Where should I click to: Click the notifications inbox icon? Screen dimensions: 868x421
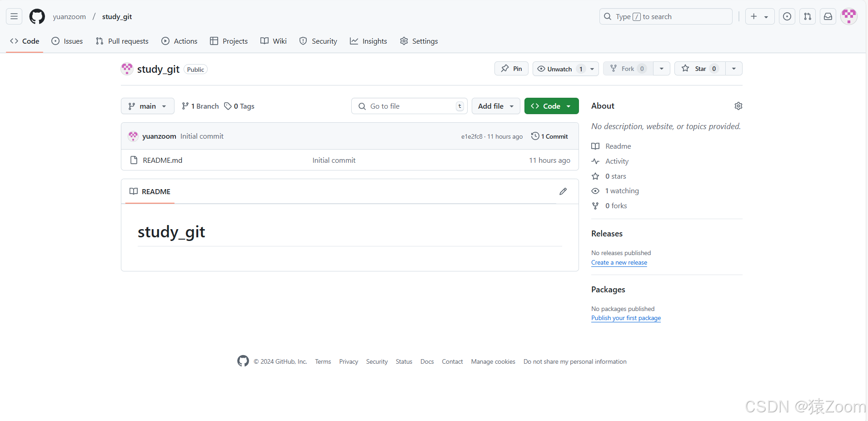pyautogui.click(x=828, y=16)
